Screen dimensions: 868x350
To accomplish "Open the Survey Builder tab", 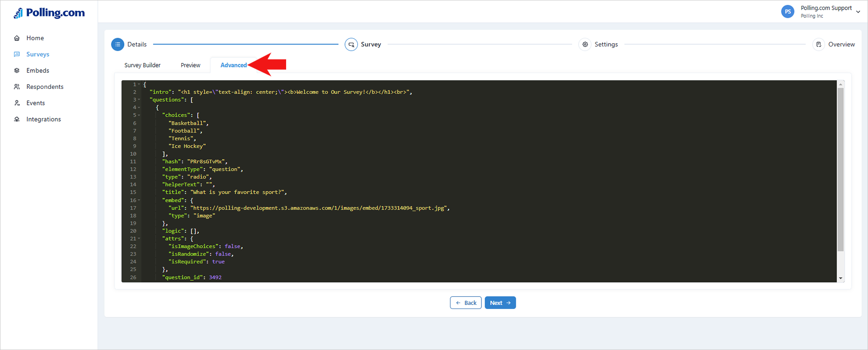I will [x=142, y=65].
